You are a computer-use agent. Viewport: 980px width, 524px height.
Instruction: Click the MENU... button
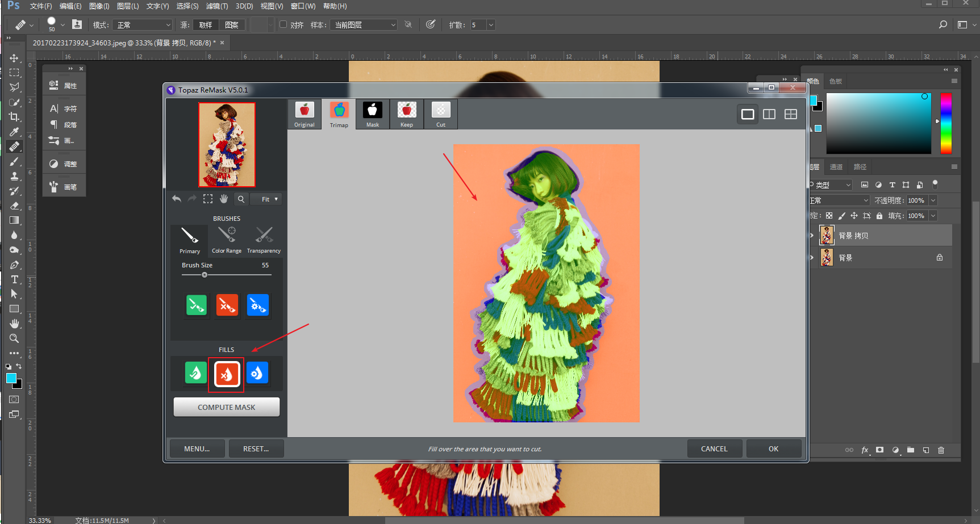(x=197, y=448)
